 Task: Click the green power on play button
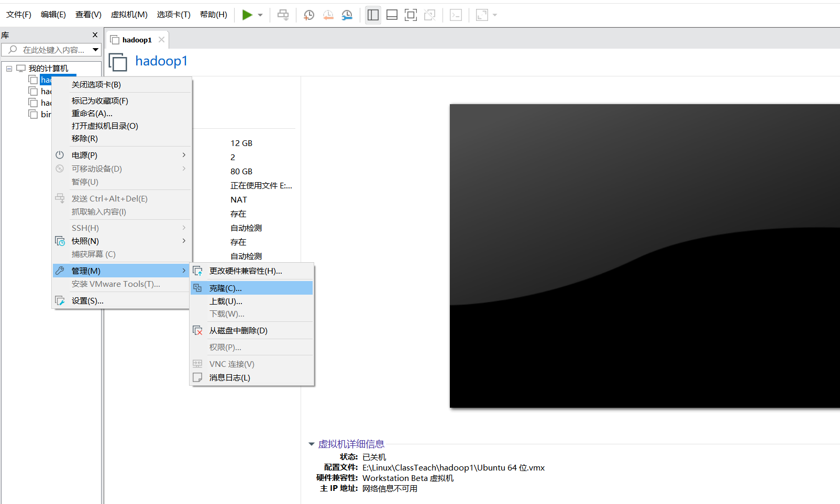pos(247,15)
